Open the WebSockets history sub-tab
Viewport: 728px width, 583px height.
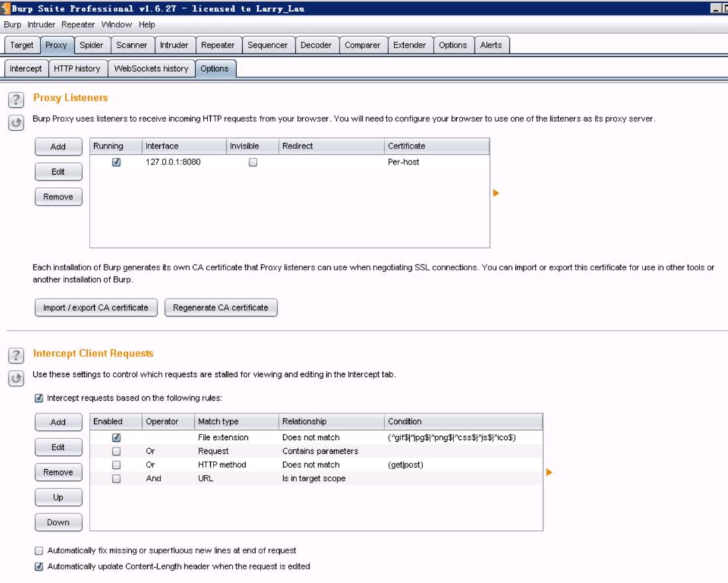(x=151, y=69)
